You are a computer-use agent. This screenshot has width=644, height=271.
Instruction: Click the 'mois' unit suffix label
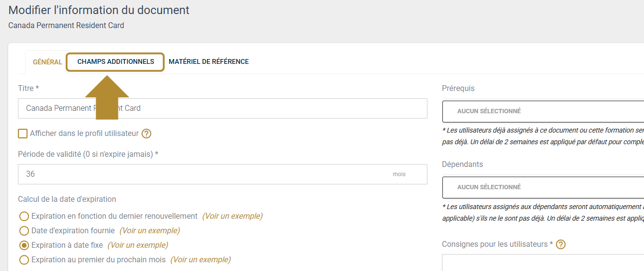click(399, 174)
